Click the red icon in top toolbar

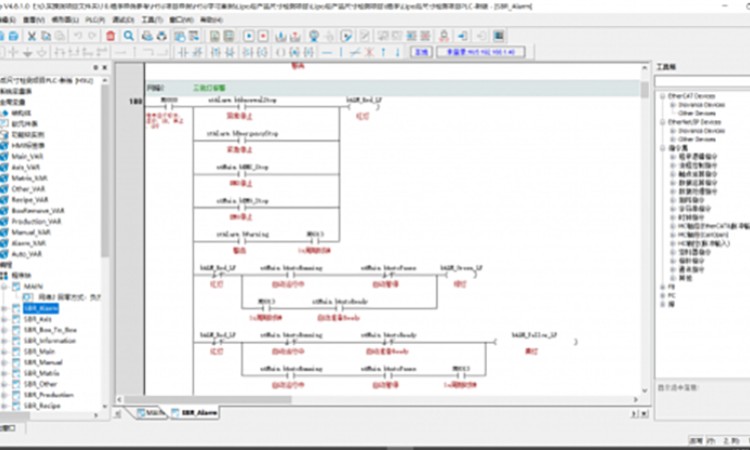(x=108, y=36)
